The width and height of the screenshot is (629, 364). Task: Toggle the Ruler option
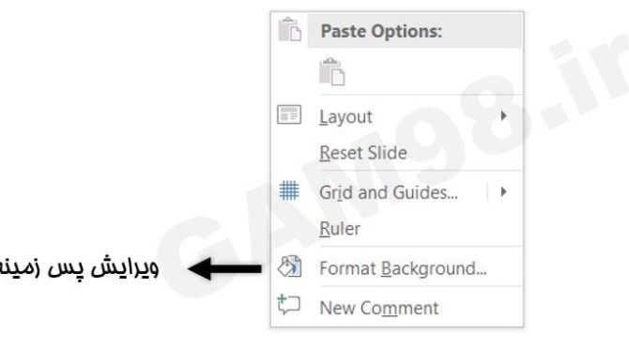pos(340,229)
